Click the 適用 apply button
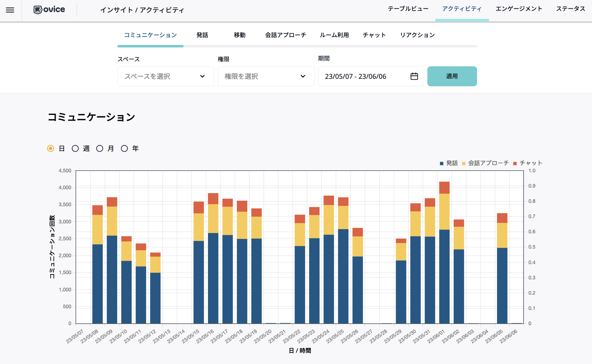The height and width of the screenshot is (364, 592). 452,76
